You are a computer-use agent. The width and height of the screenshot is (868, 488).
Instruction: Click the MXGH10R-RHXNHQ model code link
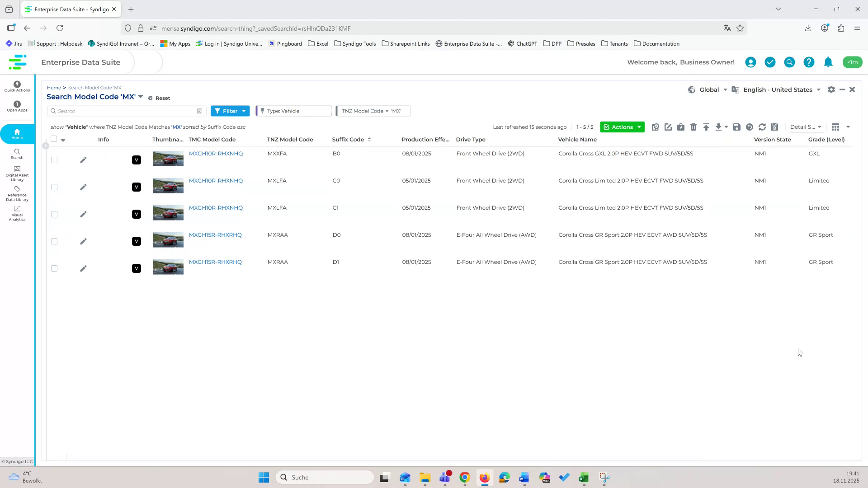216,153
